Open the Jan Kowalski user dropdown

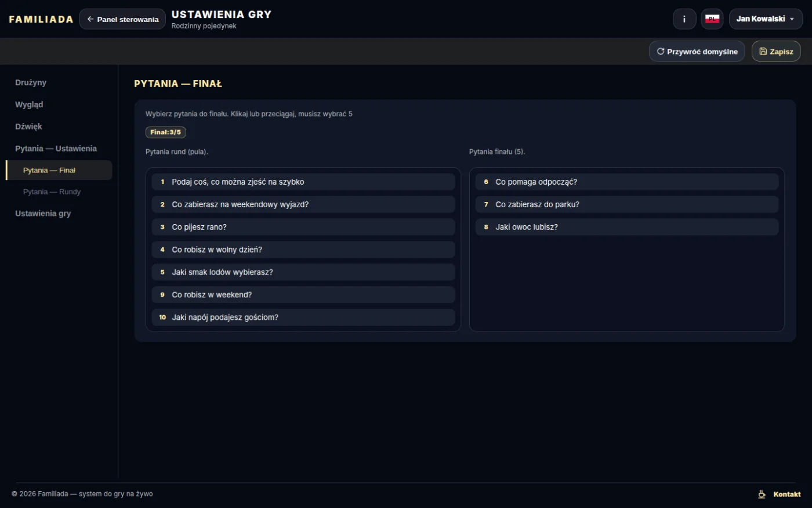click(x=766, y=19)
